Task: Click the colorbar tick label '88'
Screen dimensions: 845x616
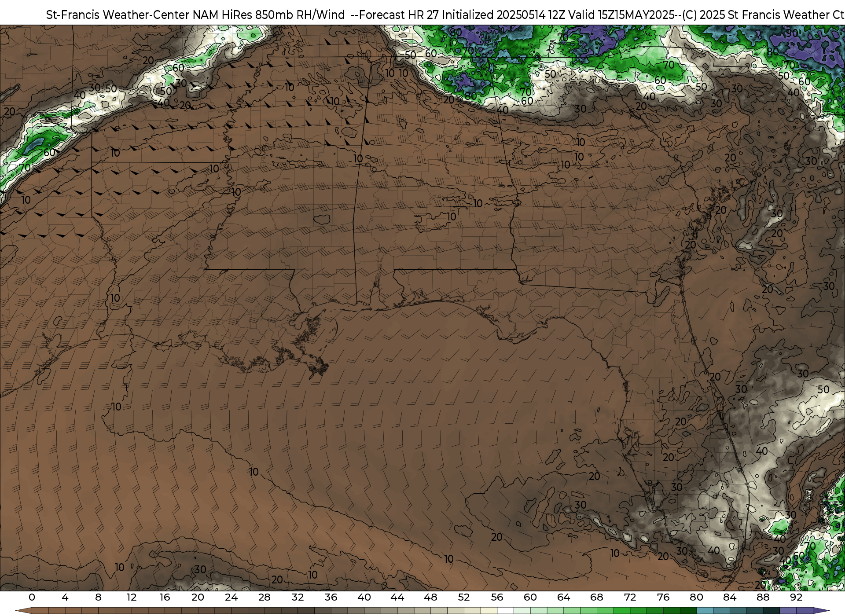Action: tap(763, 597)
